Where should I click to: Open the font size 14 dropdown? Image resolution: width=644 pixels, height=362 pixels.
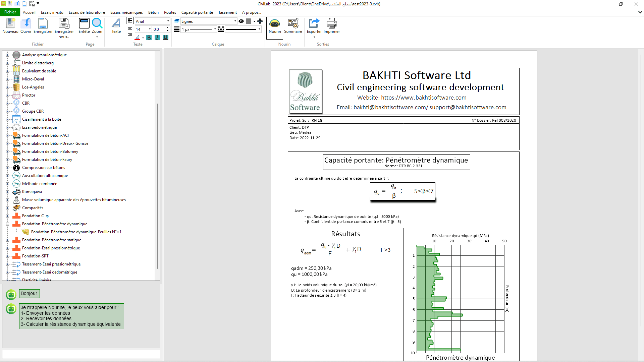click(150, 29)
